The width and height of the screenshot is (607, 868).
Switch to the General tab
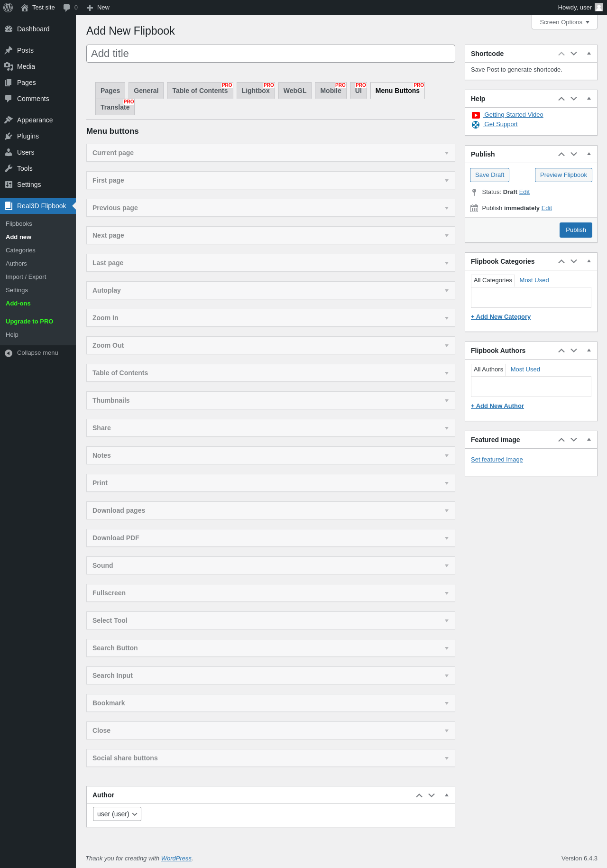click(x=146, y=91)
